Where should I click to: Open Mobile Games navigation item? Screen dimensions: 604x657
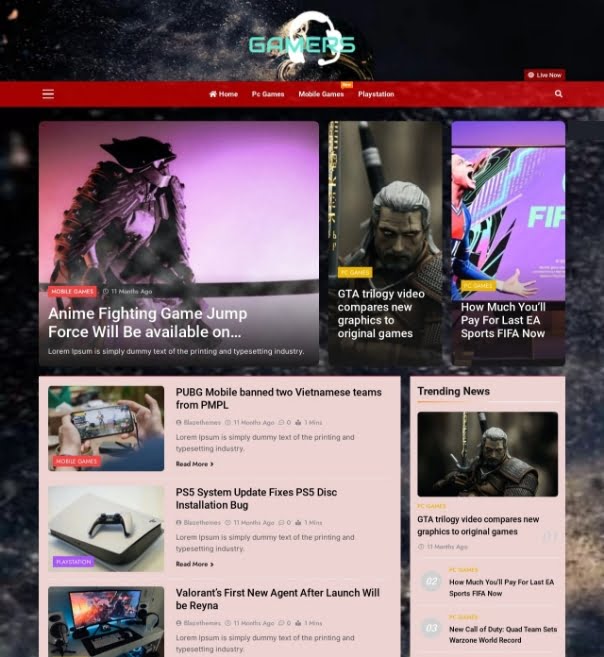(x=321, y=94)
